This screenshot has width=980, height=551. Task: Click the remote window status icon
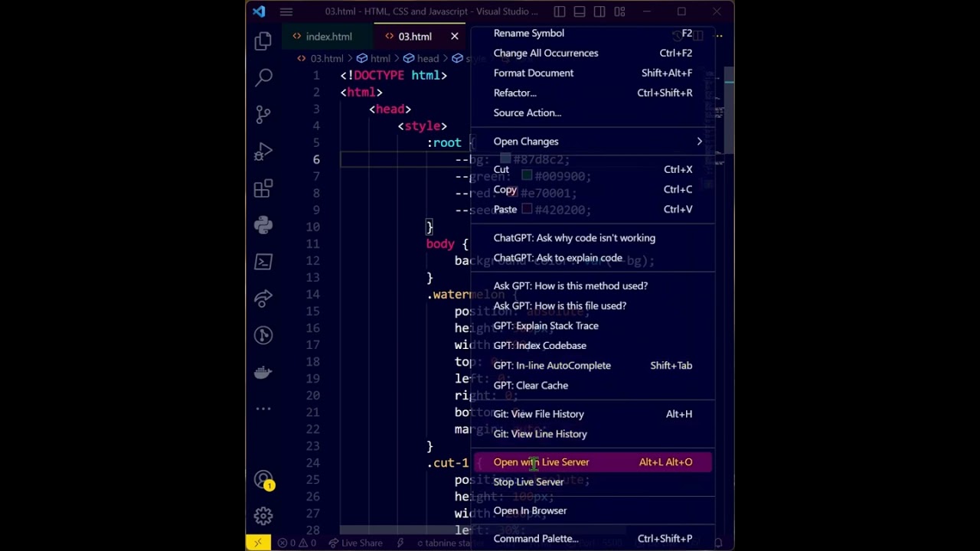click(257, 543)
